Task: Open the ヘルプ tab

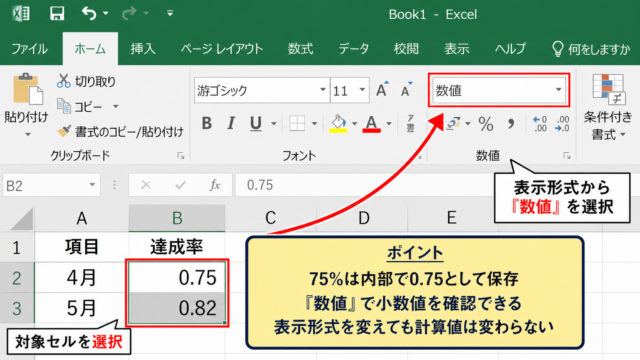Action: (x=510, y=49)
